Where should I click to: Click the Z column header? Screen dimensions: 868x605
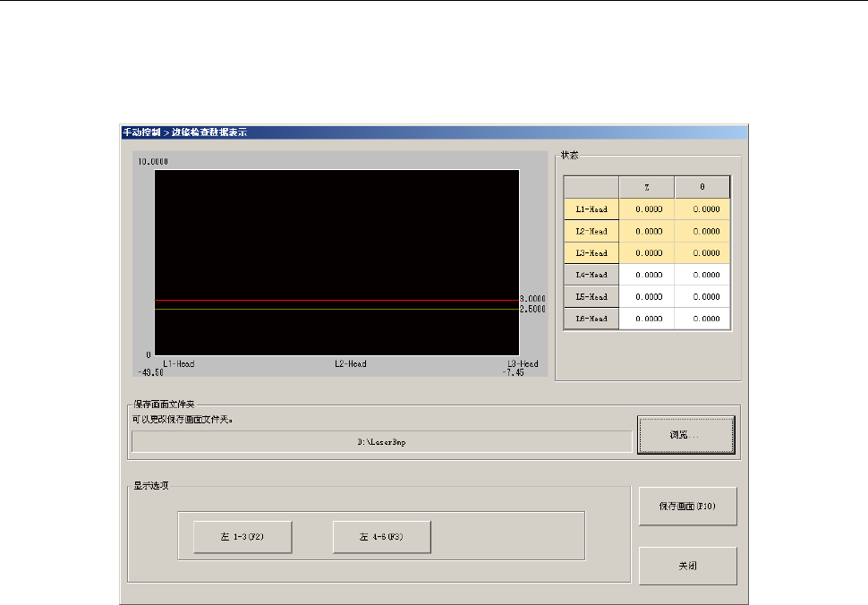(x=647, y=187)
